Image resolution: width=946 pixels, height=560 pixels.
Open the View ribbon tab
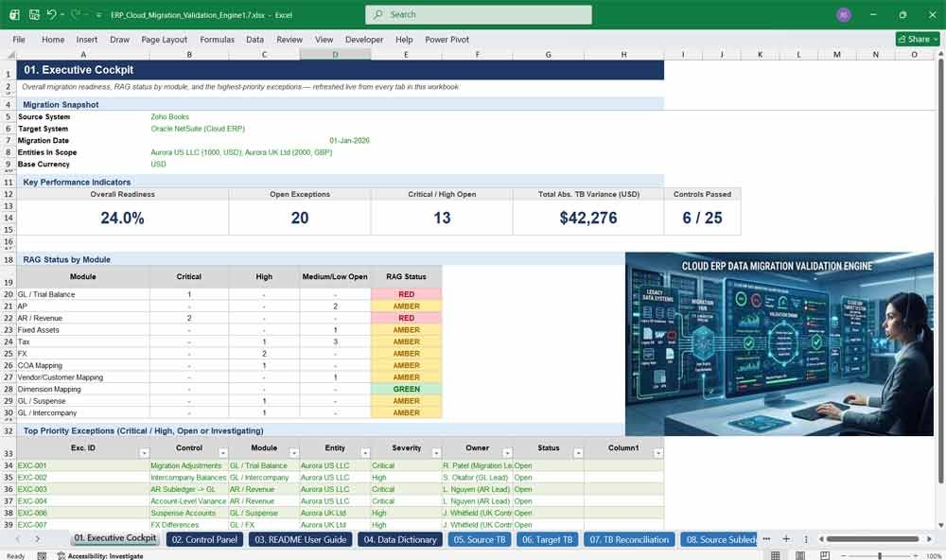pos(324,39)
